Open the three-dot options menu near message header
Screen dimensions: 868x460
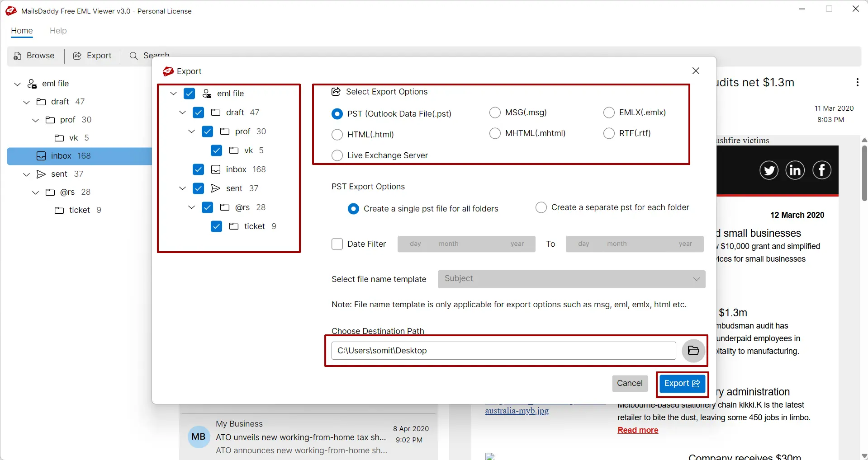[x=857, y=82]
